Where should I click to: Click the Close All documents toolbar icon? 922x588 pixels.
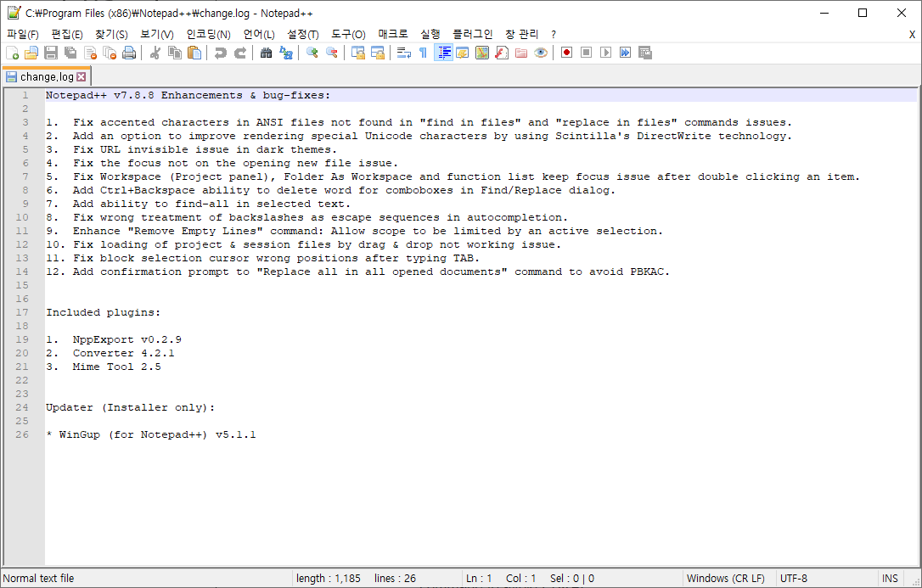[110, 53]
